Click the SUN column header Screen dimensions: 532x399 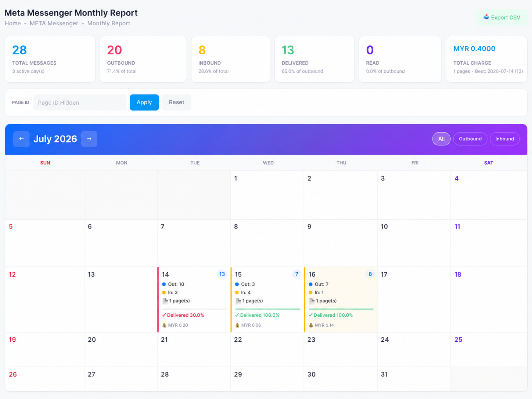[x=45, y=163]
